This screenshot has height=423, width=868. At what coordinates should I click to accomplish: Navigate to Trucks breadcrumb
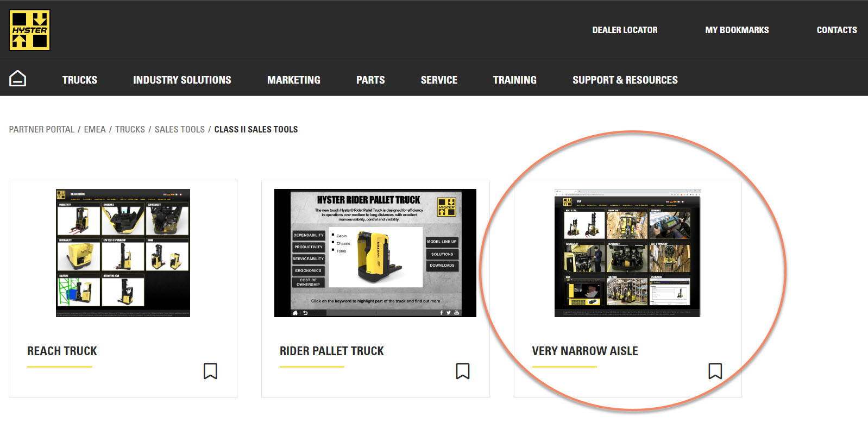pyautogui.click(x=130, y=129)
